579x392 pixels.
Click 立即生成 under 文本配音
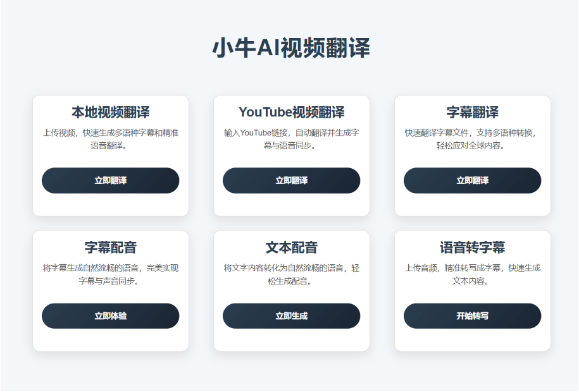point(291,315)
